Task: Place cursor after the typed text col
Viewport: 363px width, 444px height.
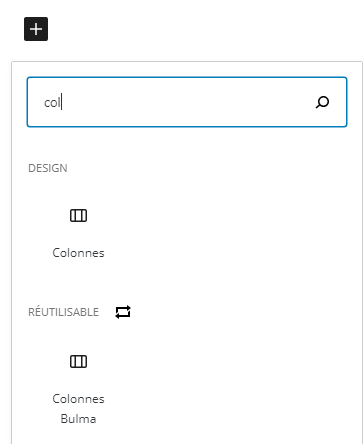Action: 62,102
